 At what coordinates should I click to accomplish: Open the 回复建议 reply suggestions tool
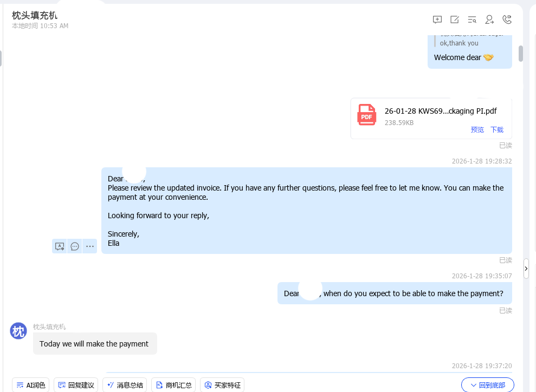pyautogui.click(x=76, y=385)
